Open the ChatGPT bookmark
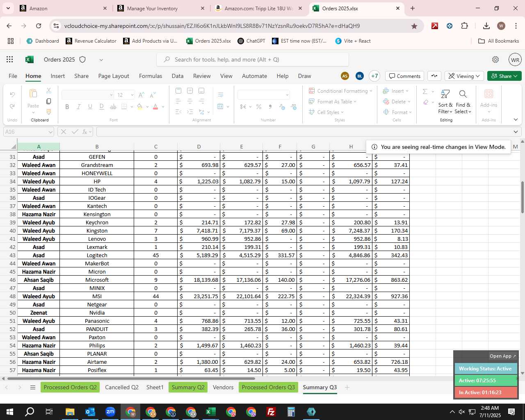 pyautogui.click(x=251, y=41)
